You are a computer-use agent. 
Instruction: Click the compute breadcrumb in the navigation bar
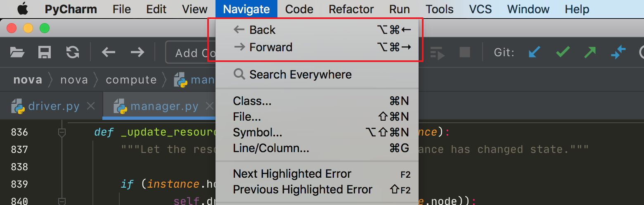[x=131, y=80]
